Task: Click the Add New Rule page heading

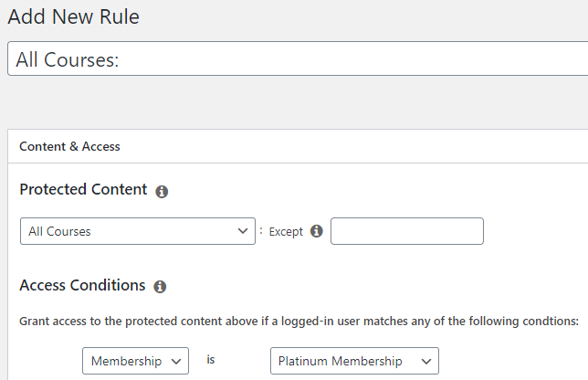Action: [73, 16]
